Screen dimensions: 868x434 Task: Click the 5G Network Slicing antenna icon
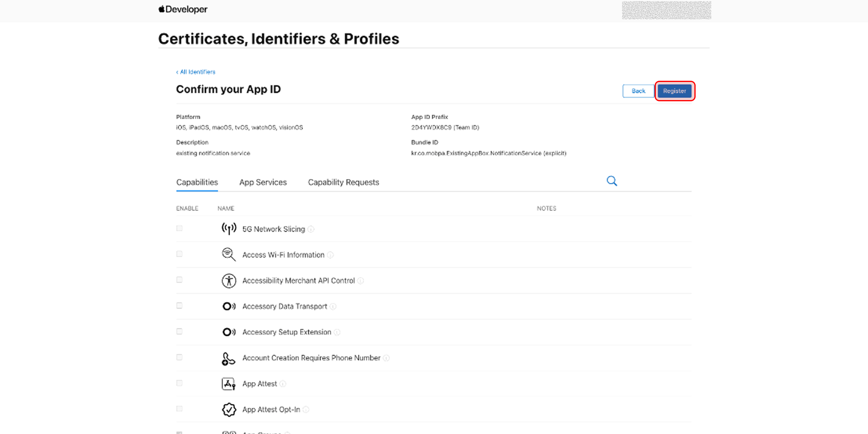pyautogui.click(x=229, y=229)
